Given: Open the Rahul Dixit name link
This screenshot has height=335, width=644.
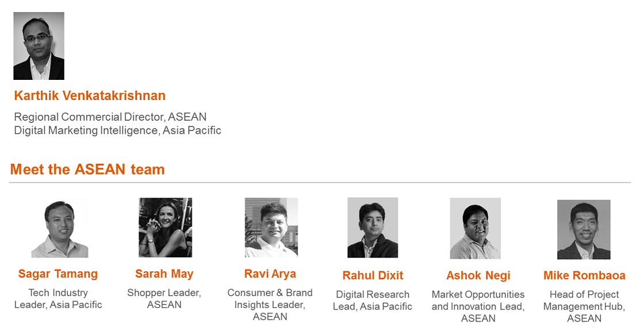Looking at the screenshot, I should click(373, 275).
